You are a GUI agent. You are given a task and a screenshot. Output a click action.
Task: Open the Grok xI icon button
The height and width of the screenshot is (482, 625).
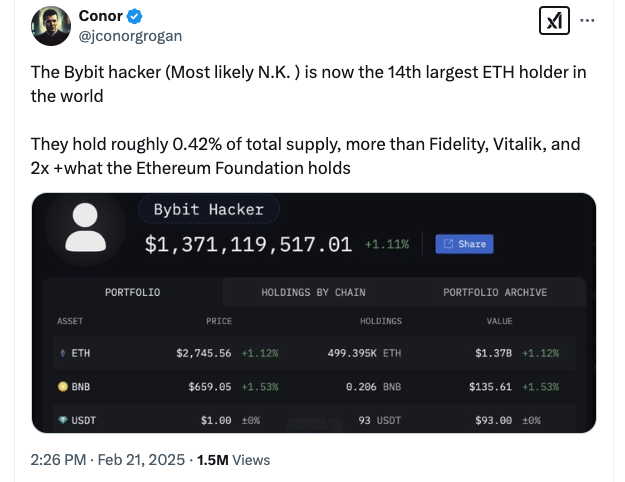point(554,20)
